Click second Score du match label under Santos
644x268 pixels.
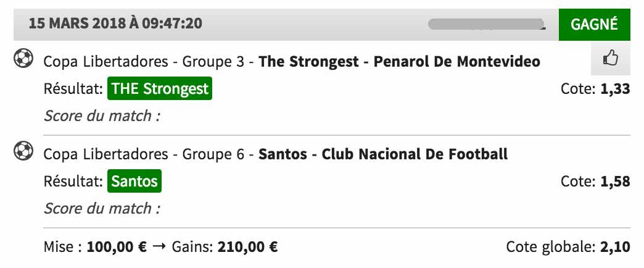(x=102, y=208)
